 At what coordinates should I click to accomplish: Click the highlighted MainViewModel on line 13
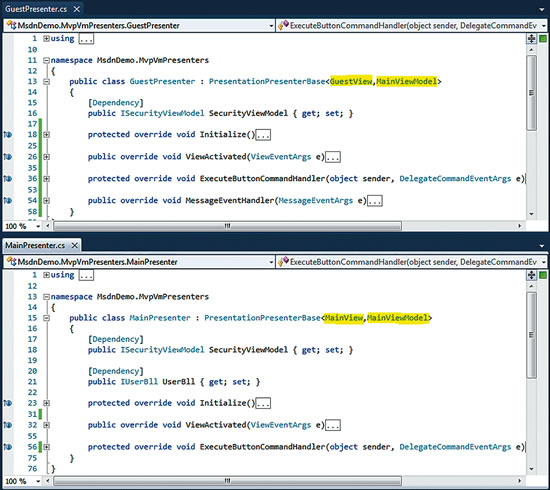pyautogui.click(x=407, y=81)
